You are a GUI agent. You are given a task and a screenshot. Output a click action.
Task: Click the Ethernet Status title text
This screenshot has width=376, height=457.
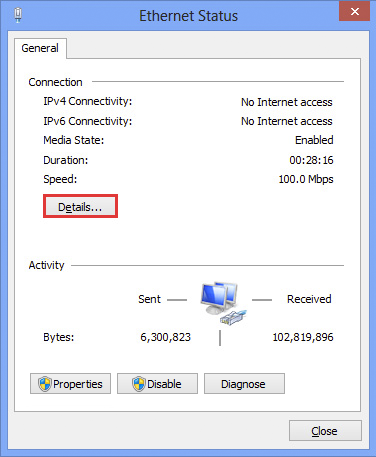click(x=188, y=16)
